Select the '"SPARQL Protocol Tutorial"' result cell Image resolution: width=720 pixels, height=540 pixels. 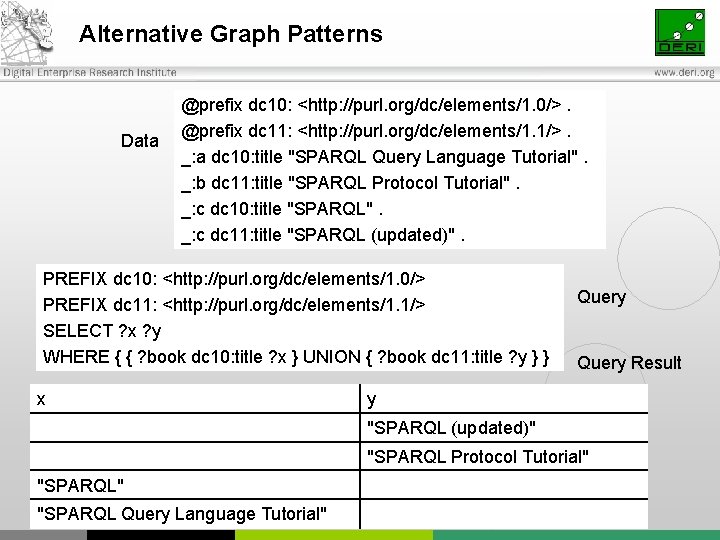point(504,456)
